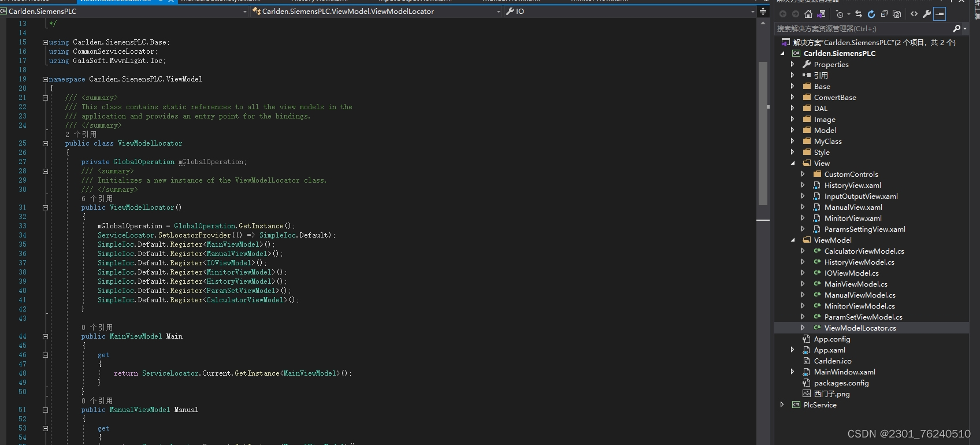Click the editor vertical scrollbar thumb
Viewport: 980px width, 445px height.
763,133
